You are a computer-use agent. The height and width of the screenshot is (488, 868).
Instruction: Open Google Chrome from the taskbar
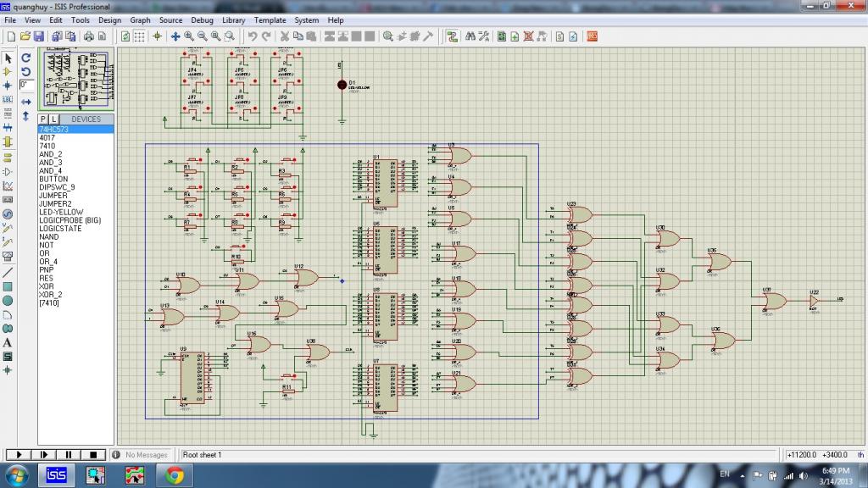[175, 475]
